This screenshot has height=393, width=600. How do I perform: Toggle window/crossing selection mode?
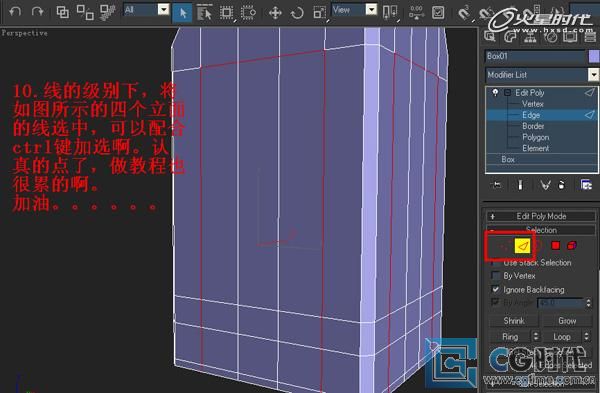248,13
